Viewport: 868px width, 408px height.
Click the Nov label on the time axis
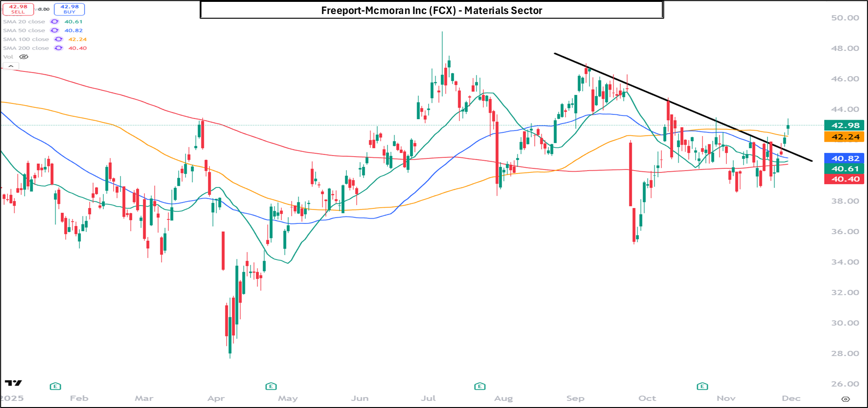[x=726, y=398]
